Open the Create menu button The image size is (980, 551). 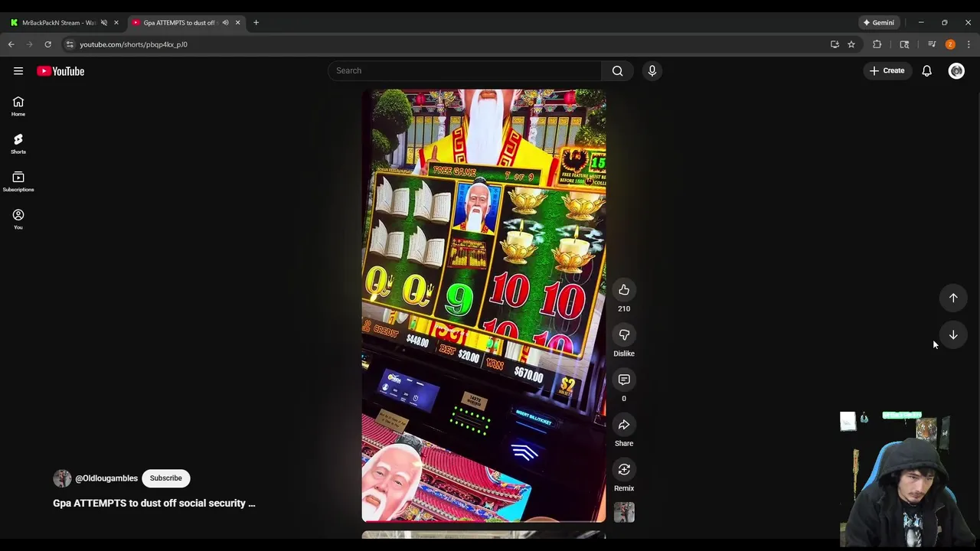(887, 70)
